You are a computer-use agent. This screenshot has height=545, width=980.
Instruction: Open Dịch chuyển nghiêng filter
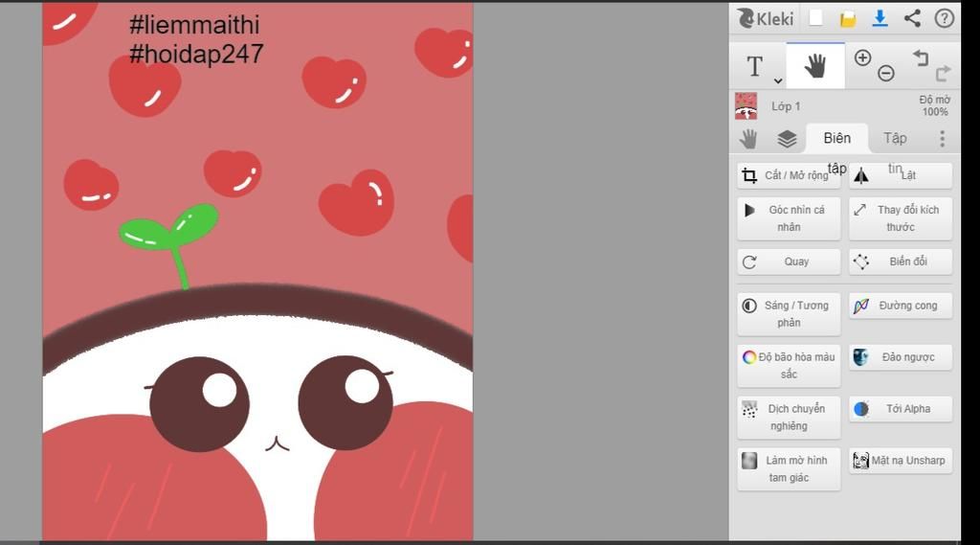789,418
